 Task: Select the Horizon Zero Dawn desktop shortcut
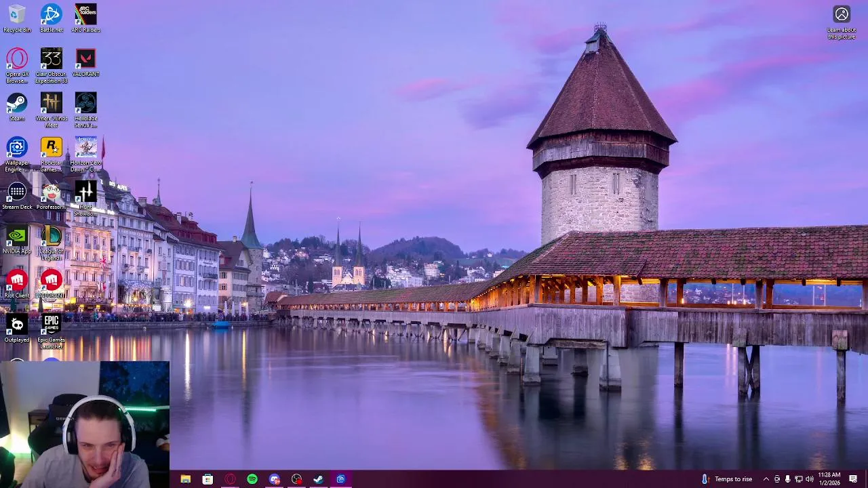(x=85, y=155)
